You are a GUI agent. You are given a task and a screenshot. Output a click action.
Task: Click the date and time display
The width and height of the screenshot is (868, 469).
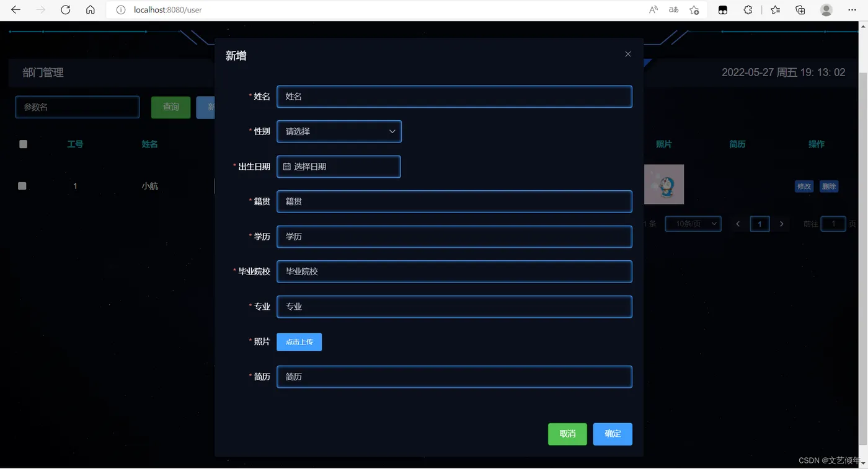[x=783, y=72]
